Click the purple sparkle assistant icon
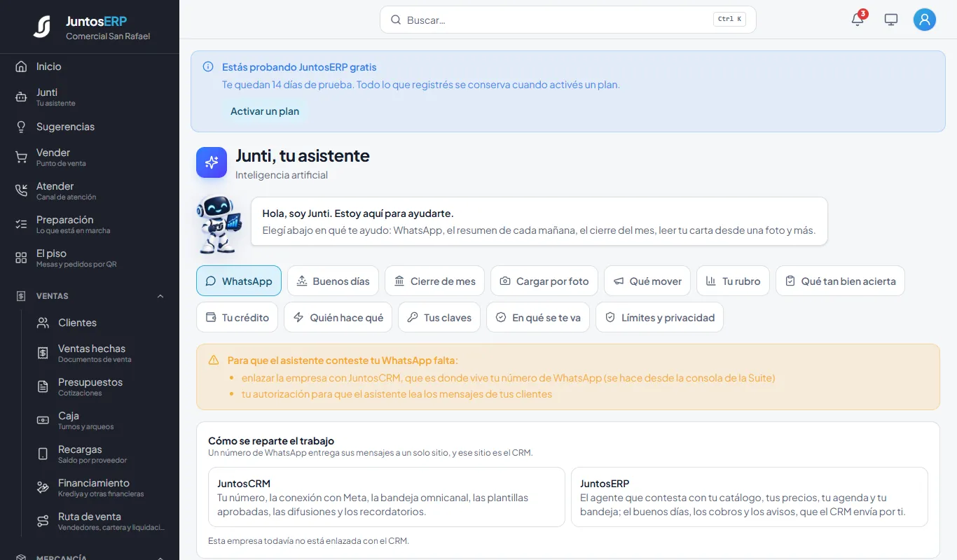 [212, 162]
